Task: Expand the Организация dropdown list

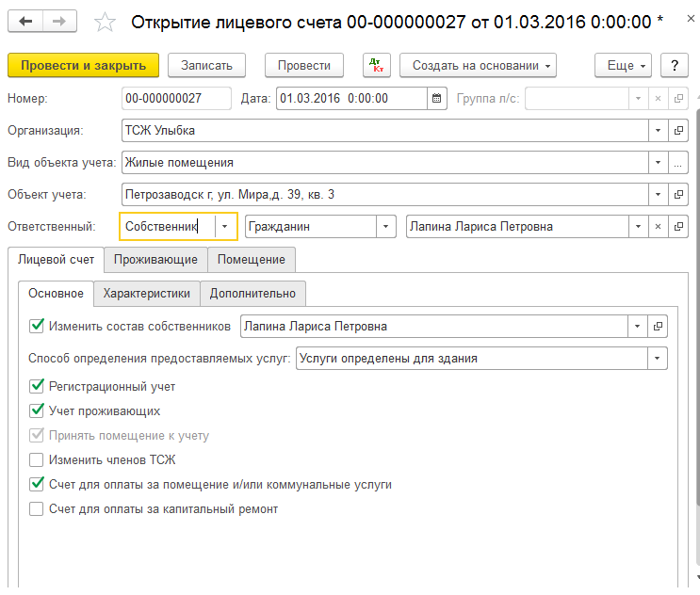Action: pos(658,131)
